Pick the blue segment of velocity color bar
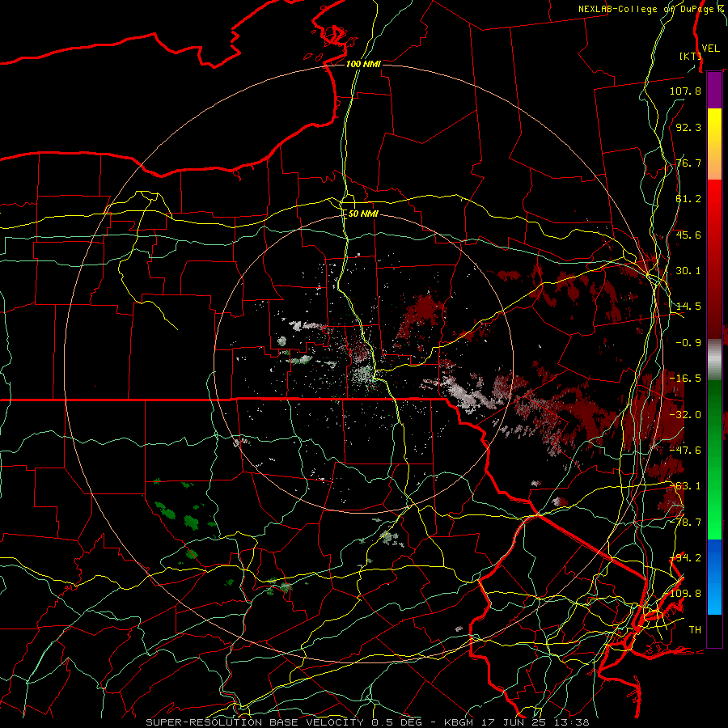This screenshot has width=728, height=728. tap(714, 577)
